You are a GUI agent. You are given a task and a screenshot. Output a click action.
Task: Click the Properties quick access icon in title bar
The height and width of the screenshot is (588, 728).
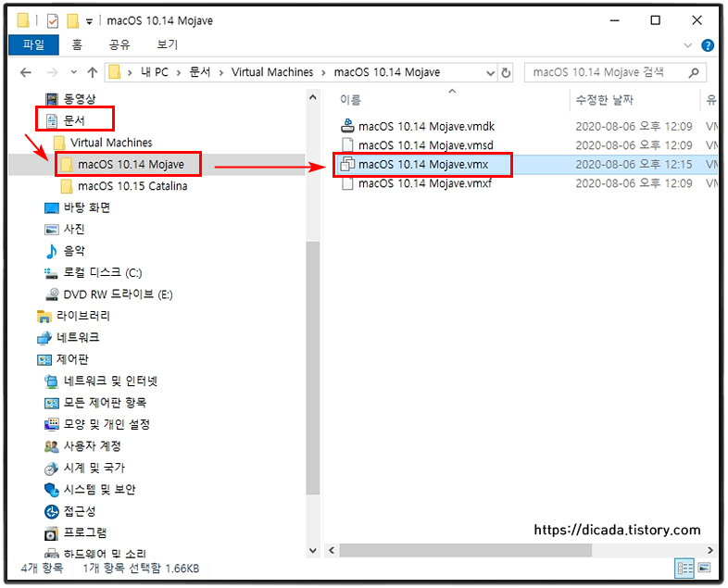pos(53,21)
